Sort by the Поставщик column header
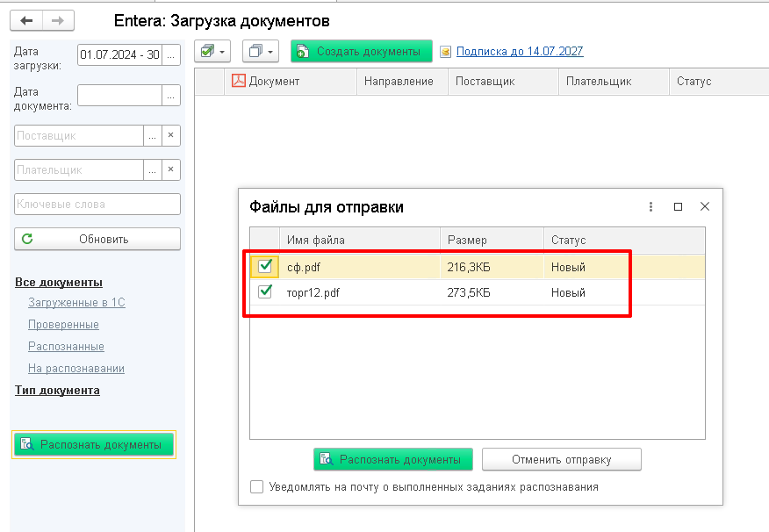This screenshot has width=769, height=532. point(503,82)
